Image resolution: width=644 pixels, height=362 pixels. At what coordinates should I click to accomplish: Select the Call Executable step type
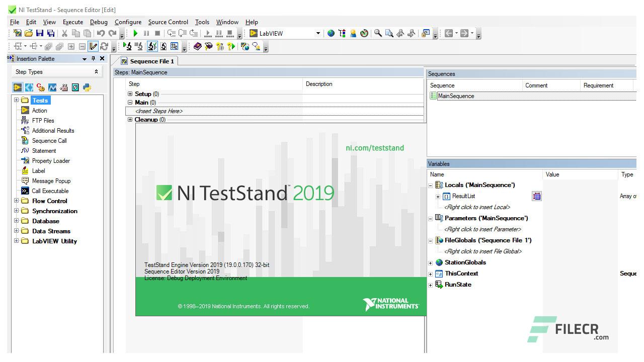pyautogui.click(x=50, y=191)
